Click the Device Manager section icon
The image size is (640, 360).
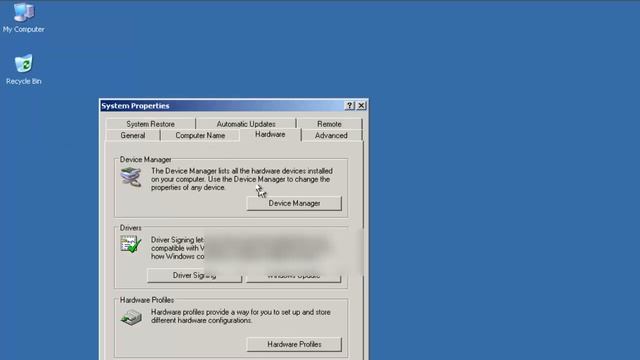point(131,177)
